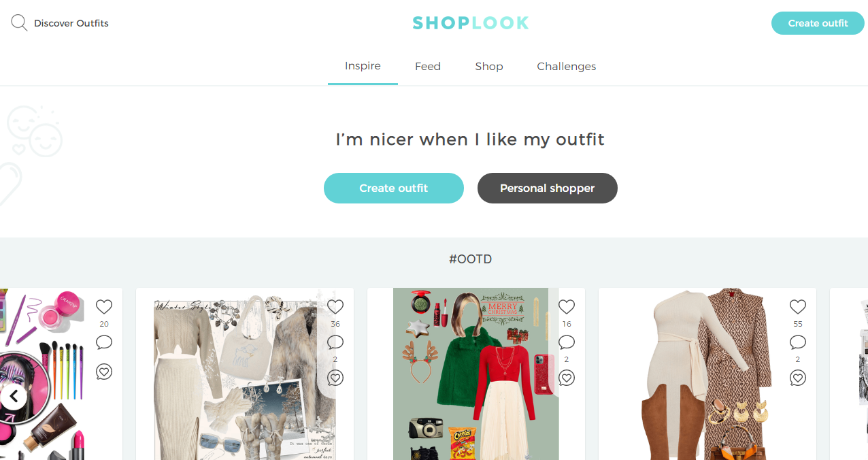This screenshot has width=868, height=460.
Task: Like the Winter Style outfit with heart icon
Action: click(x=335, y=307)
